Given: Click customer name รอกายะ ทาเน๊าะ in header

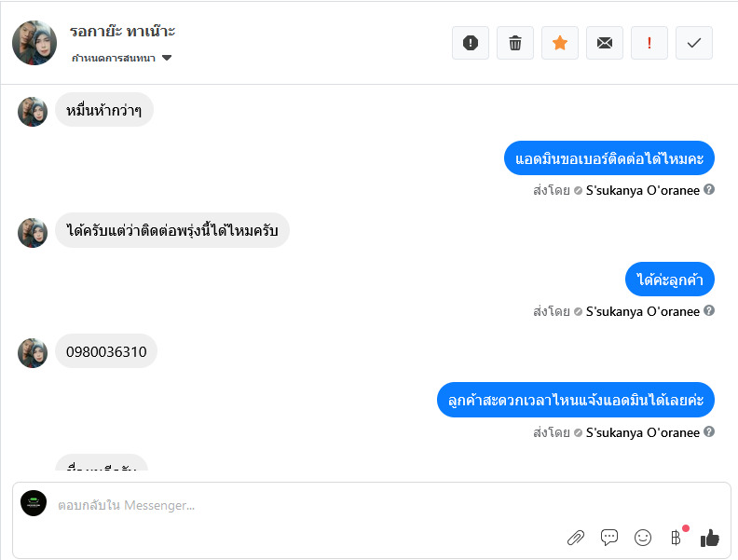Looking at the screenshot, I should pos(122,32).
